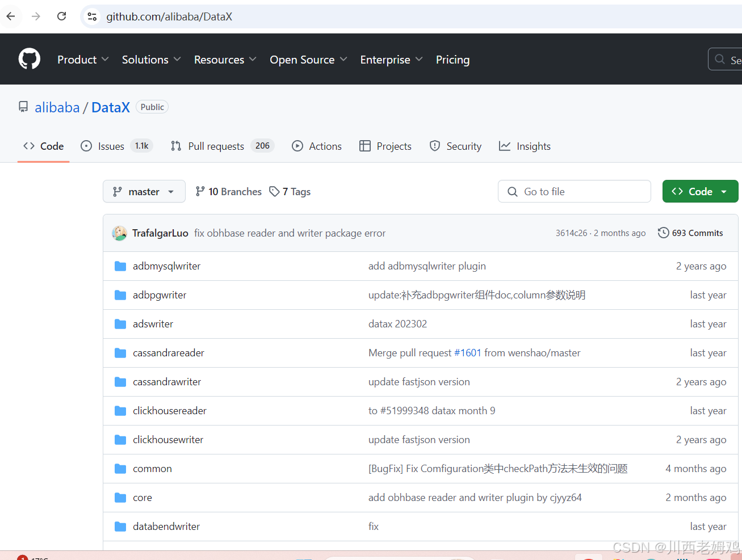Open 'to #51999348 datax month 9' commit message
The image size is (742, 560).
(x=431, y=411)
